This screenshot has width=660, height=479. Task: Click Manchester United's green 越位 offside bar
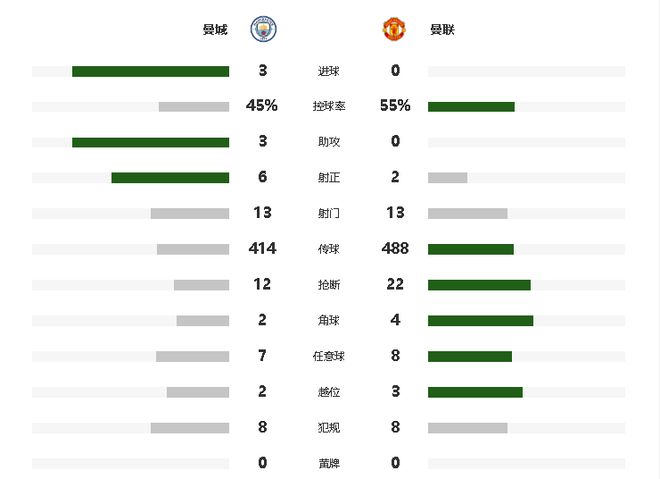[475, 392]
